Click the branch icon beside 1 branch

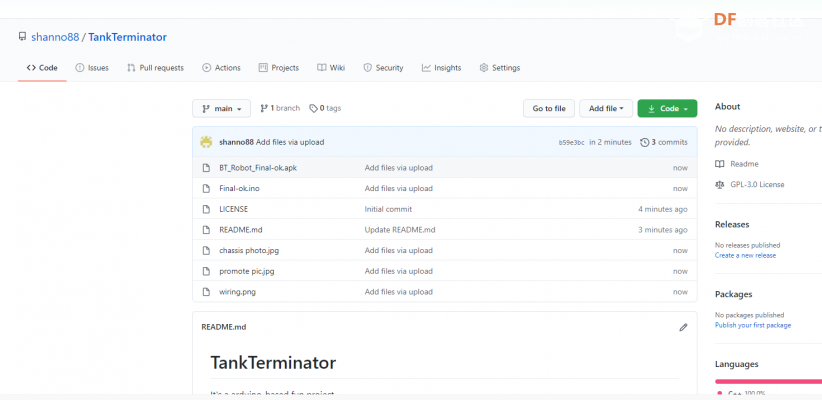pos(264,108)
